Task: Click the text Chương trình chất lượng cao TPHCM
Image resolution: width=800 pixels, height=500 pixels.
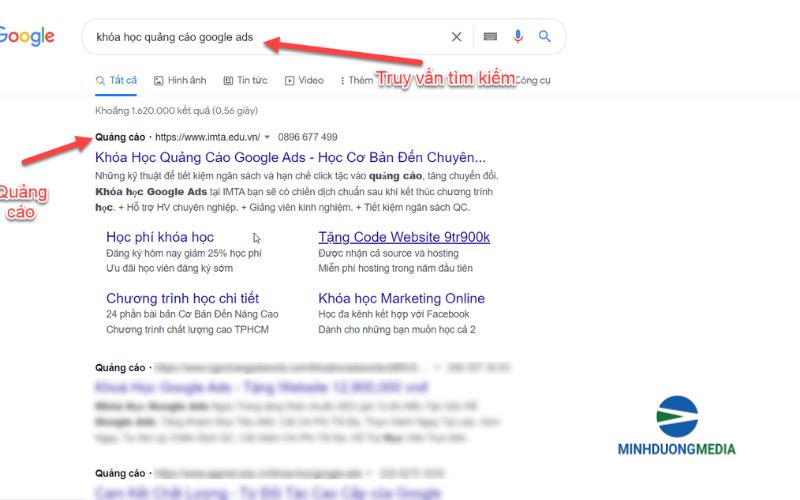Action: point(187,330)
